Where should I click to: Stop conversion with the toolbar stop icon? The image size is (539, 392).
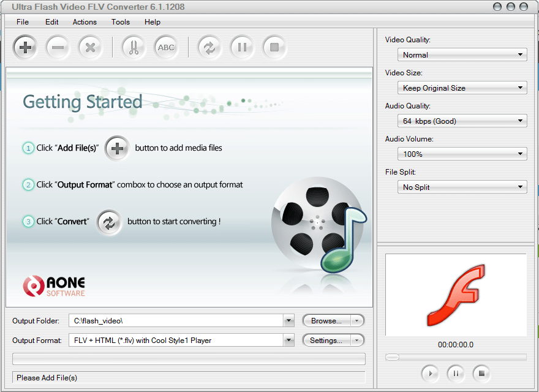pyautogui.click(x=274, y=47)
